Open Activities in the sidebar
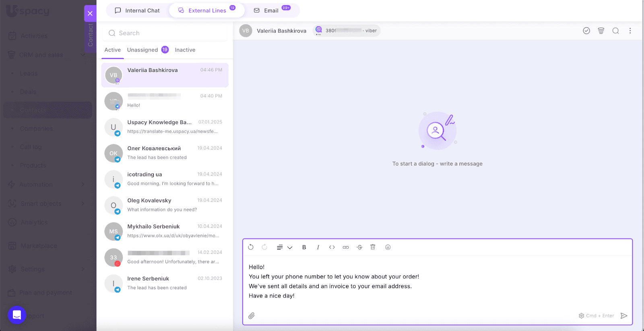The image size is (644, 331). coord(34,36)
